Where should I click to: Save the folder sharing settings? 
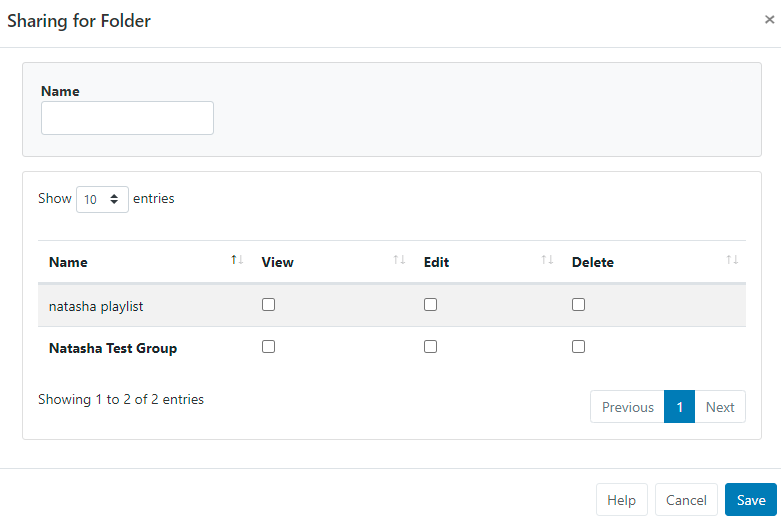[750, 500]
